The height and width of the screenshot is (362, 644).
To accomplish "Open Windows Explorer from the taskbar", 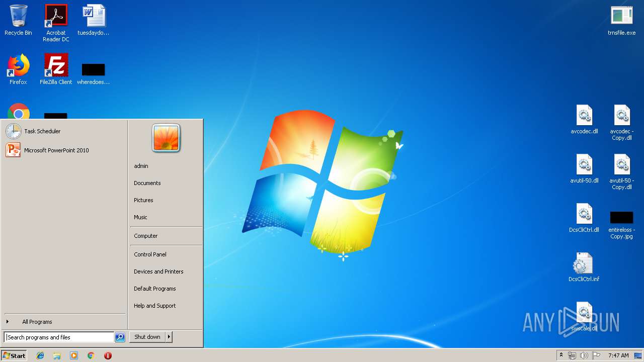I will click(57, 355).
